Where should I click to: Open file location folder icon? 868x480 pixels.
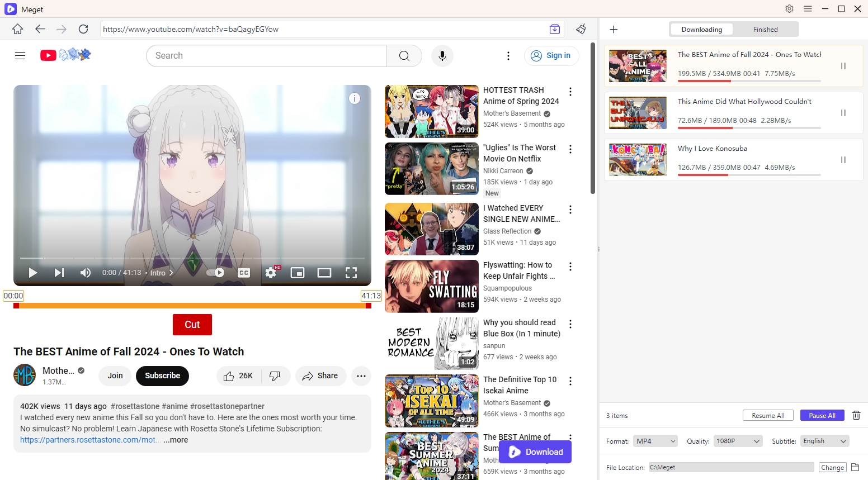point(855,467)
